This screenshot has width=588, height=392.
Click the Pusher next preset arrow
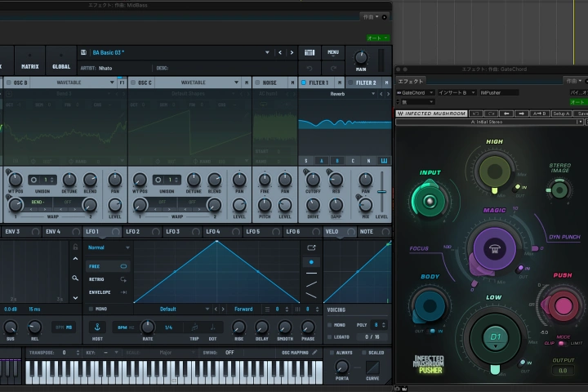pyautogui.click(x=522, y=114)
